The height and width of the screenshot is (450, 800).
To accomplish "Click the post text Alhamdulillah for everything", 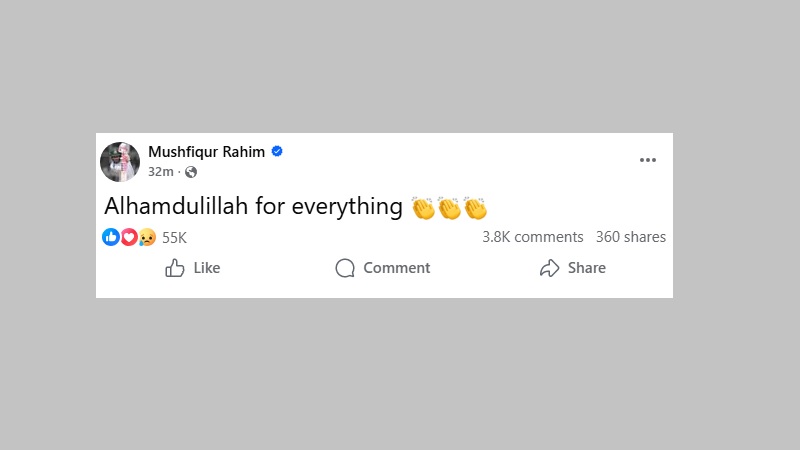I will 253,207.
